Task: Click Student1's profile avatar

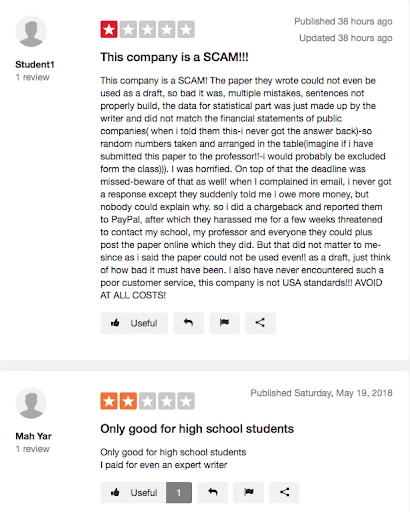Action: pyautogui.click(x=31, y=31)
